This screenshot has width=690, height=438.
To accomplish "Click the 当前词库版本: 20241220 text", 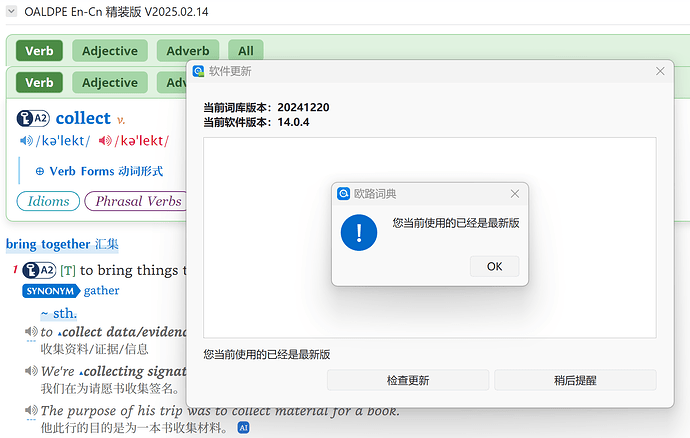I will click(x=266, y=107).
